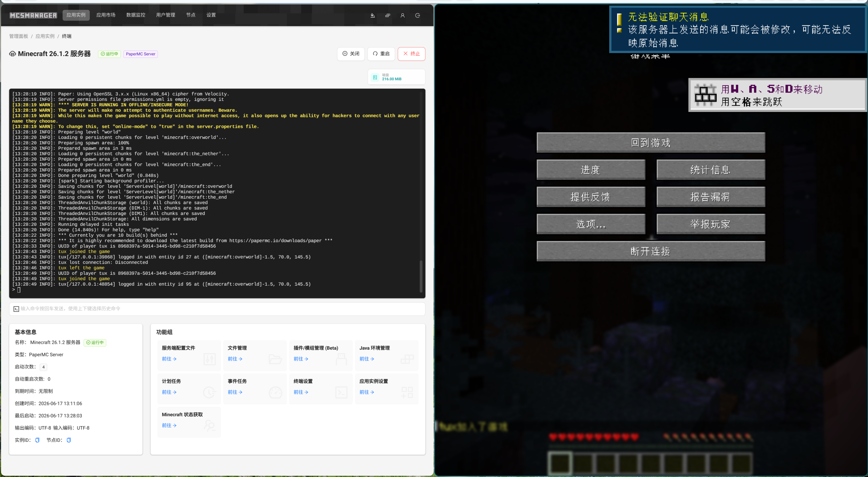The image size is (868, 477).
Task: Open the 节点 nav tab
Action: point(191,15)
